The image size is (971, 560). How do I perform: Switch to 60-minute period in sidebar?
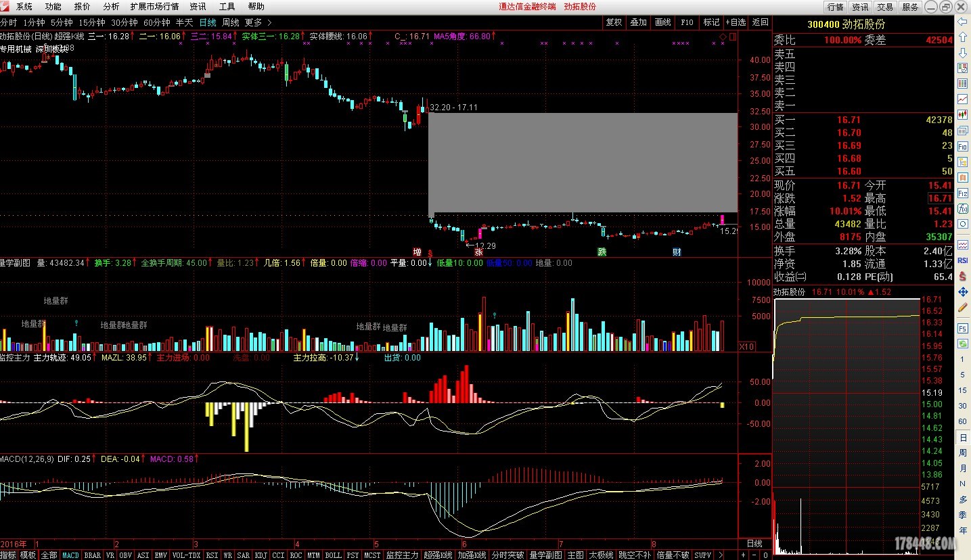click(x=962, y=421)
